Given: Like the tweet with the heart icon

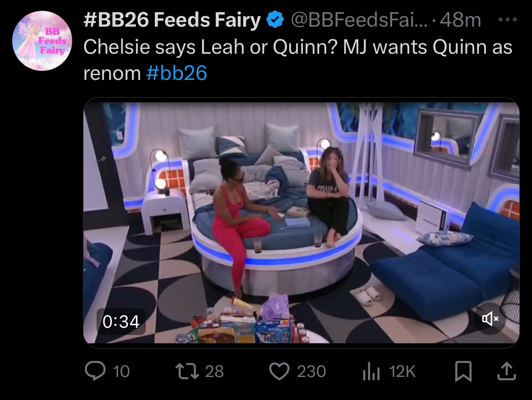Looking at the screenshot, I should click(279, 371).
